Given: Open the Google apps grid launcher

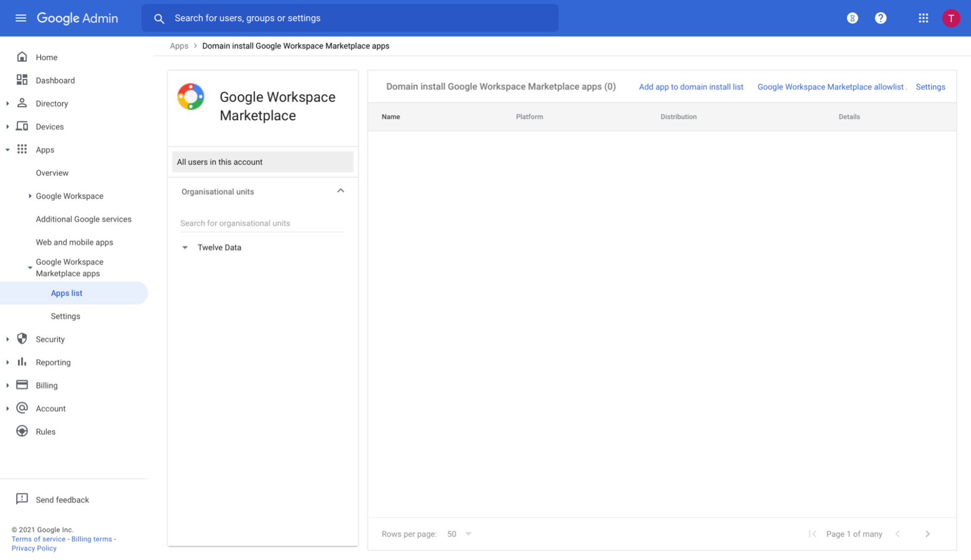Looking at the screenshot, I should tap(923, 18).
